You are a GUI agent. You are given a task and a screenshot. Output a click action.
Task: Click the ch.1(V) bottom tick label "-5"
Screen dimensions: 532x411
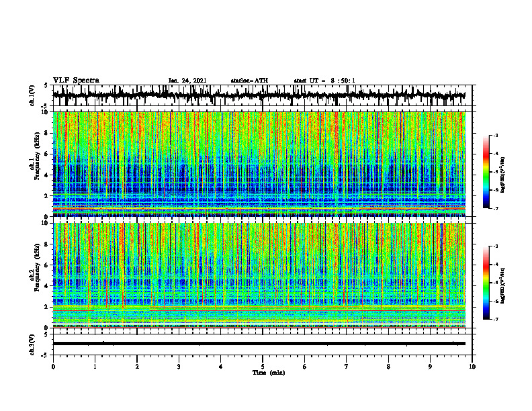pos(45,106)
